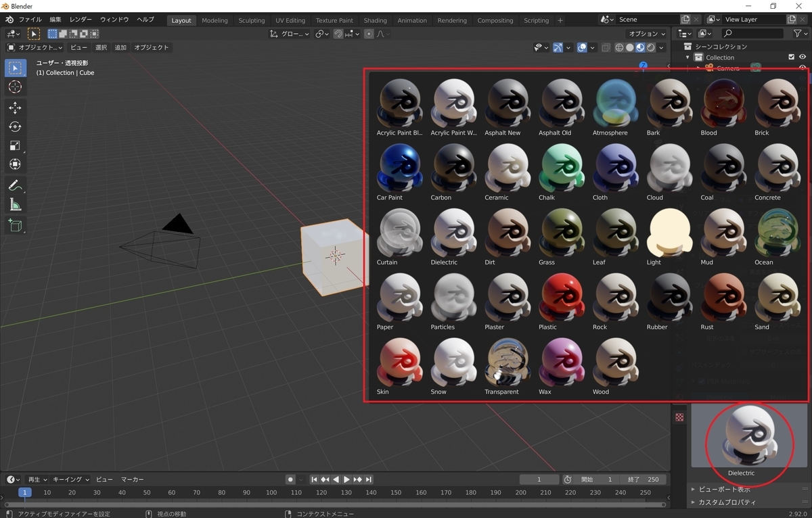Toggle snapping magnet icon

point(338,34)
